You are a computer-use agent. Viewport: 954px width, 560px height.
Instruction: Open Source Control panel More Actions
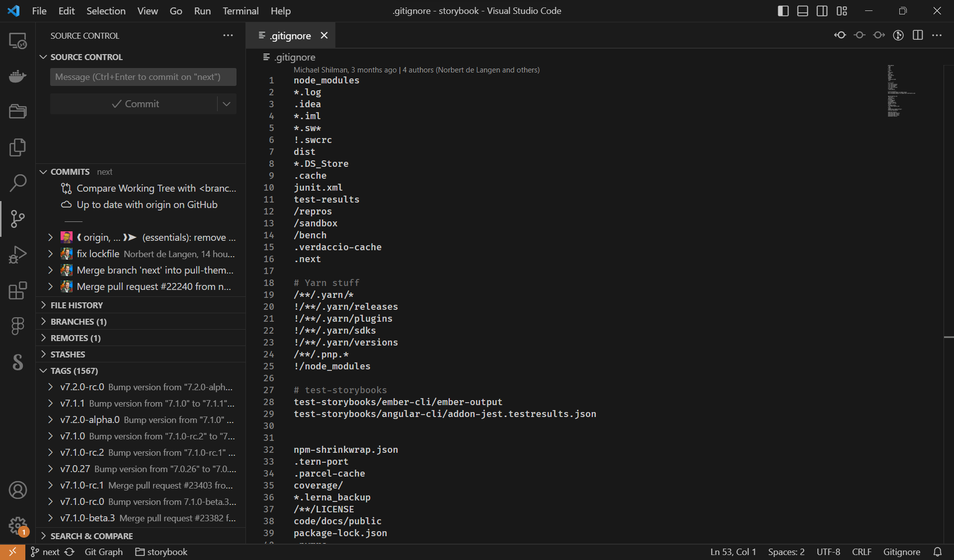coord(228,35)
